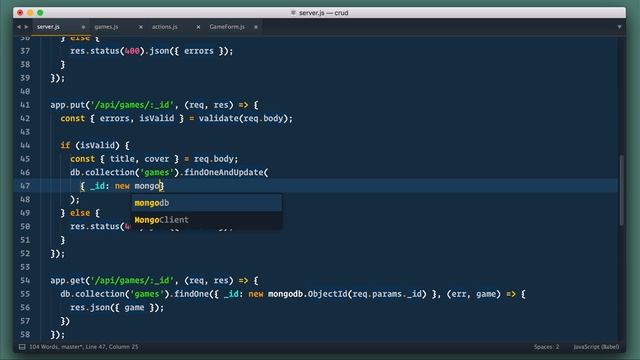
Task: Click '} else {' on line 49
Action: point(80,213)
